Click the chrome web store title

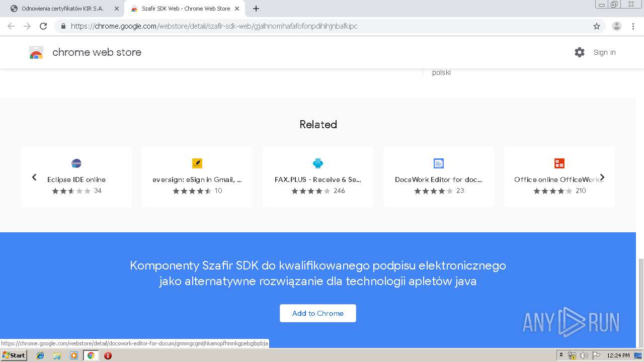[97, 52]
